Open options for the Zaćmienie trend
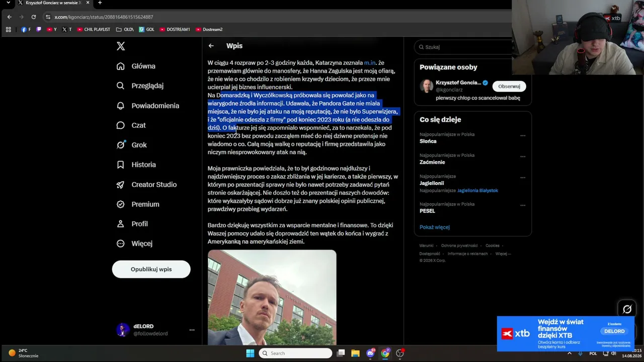 (523, 156)
